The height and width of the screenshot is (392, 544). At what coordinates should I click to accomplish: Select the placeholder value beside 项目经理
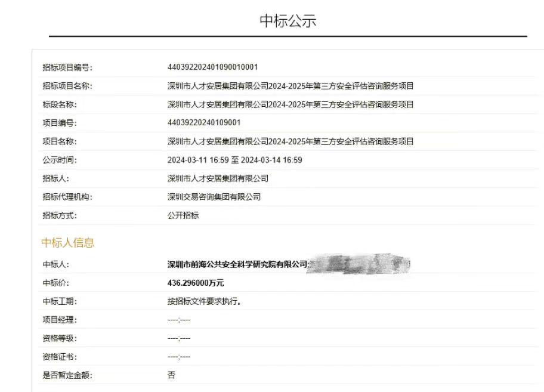(179, 320)
